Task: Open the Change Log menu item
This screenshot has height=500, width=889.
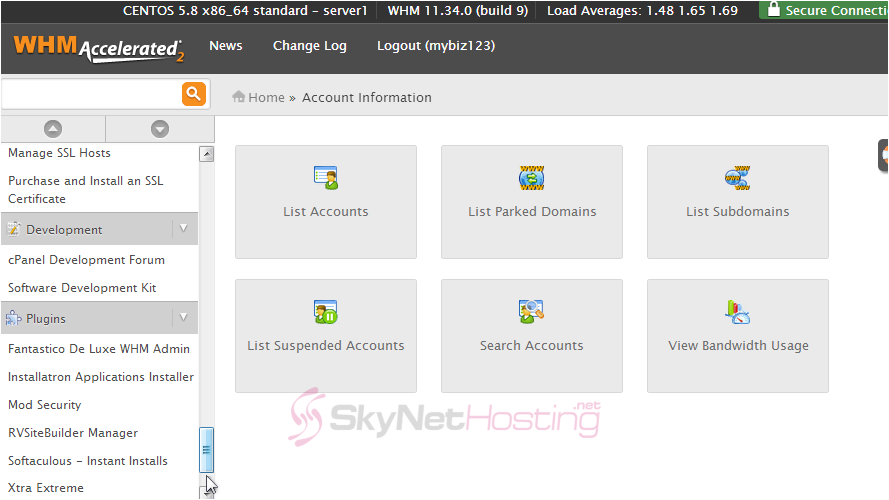Action: (x=310, y=46)
